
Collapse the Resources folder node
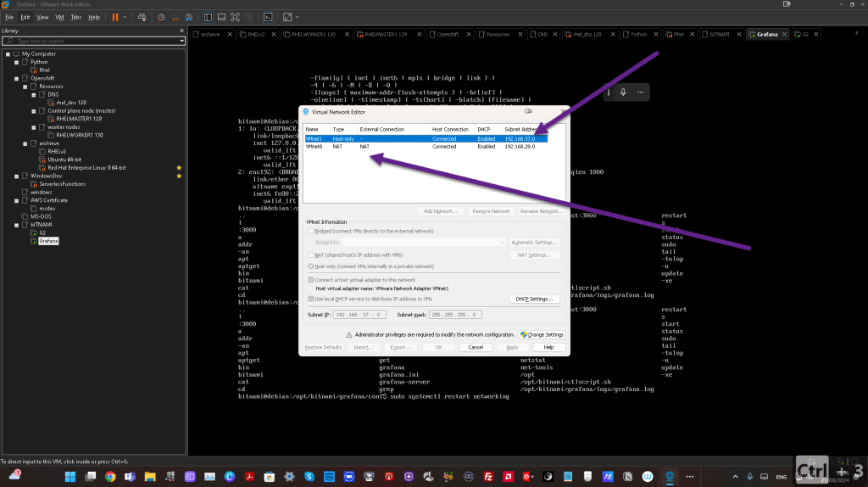pos(25,87)
